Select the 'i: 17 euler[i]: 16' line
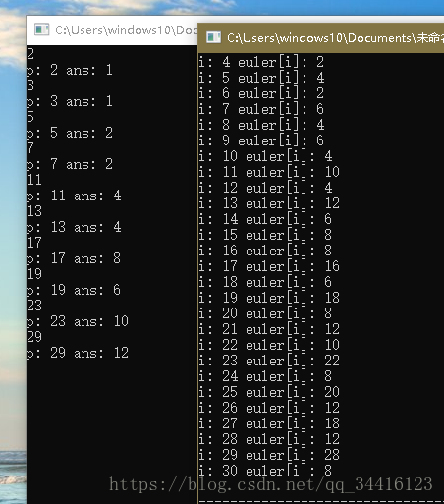 tap(269, 266)
